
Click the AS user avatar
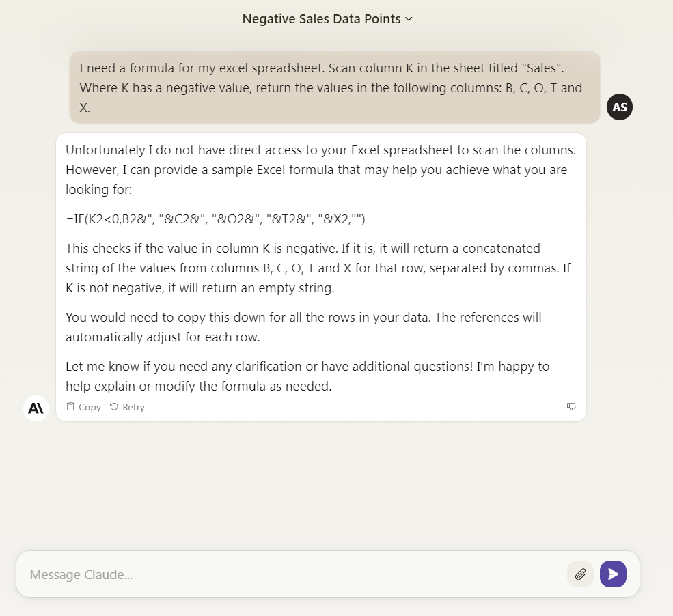click(x=619, y=107)
